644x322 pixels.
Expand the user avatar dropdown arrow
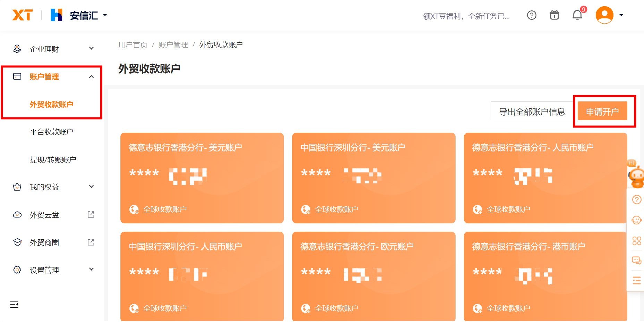pyautogui.click(x=621, y=15)
